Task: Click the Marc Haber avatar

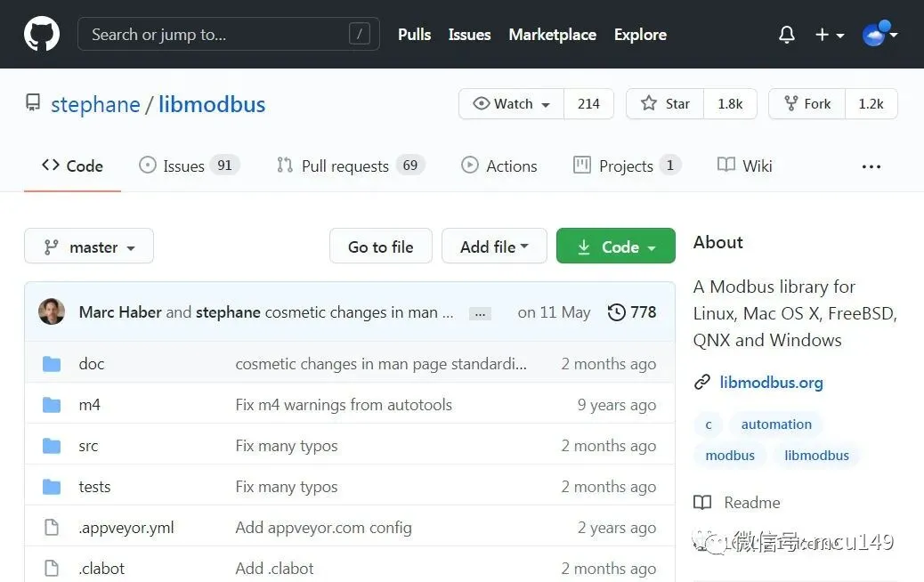Action: coord(52,312)
